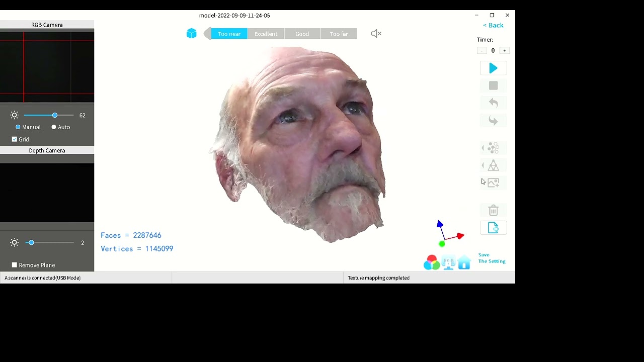Click the Timer label
Viewport: 644px width, 362px height.
(x=485, y=40)
